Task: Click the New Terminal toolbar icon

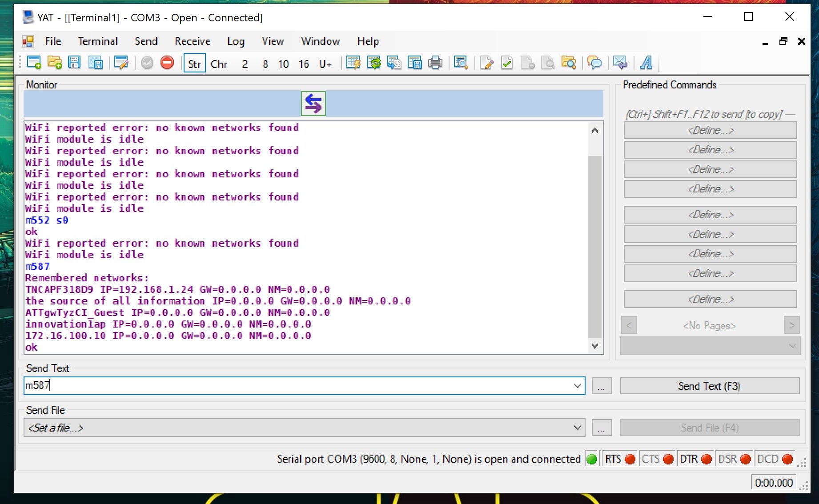Action: click(x=34, y=63)
